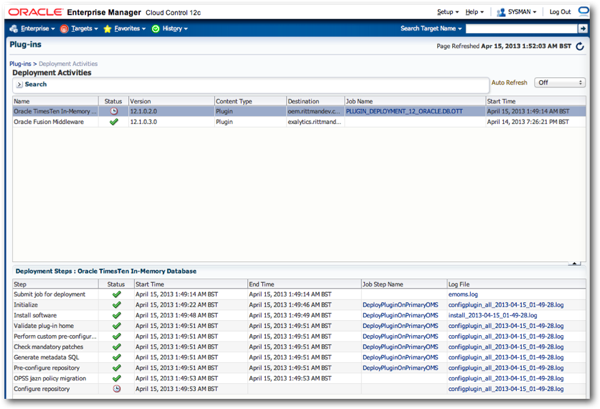
Task: Click the Pre-configure repository status checkmark
Action: coord(117,368)
